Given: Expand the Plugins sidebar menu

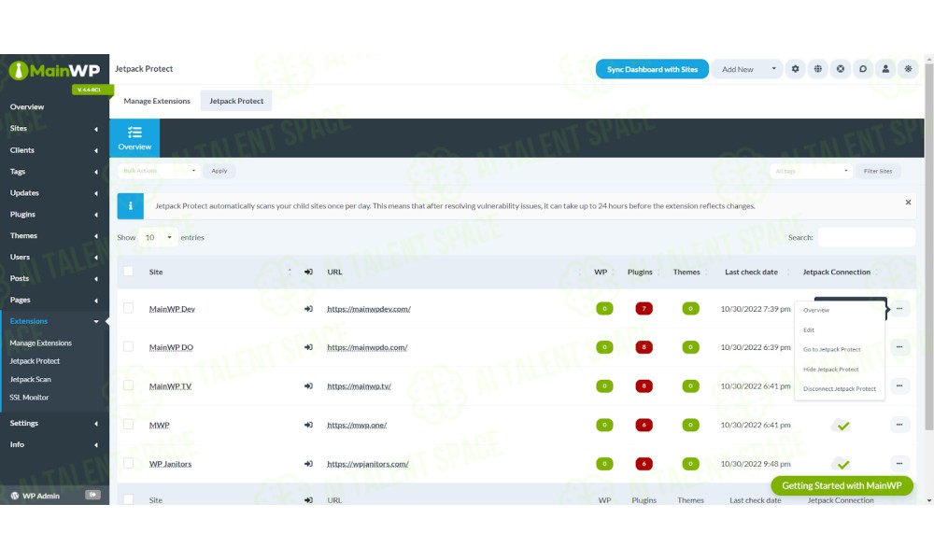Looking at the screenshot, I should click(54, 215).
